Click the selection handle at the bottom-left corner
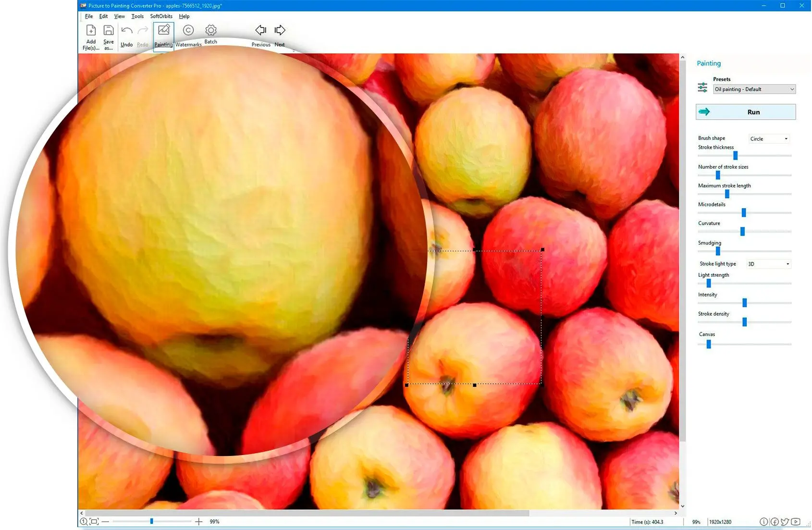 coord(407,385)
